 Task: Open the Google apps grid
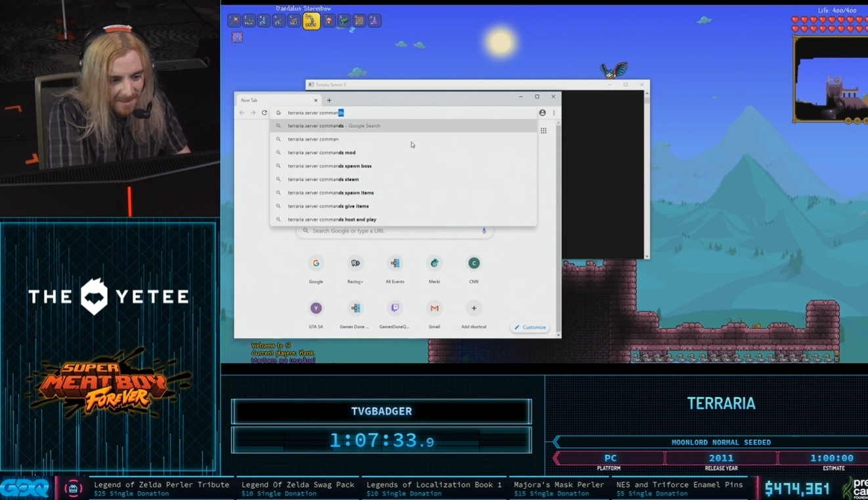(x=544, y=131)
